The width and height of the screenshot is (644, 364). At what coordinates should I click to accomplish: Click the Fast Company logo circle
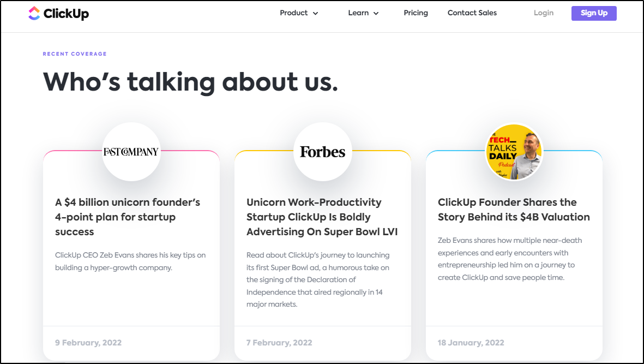click(x=131, y=152)
